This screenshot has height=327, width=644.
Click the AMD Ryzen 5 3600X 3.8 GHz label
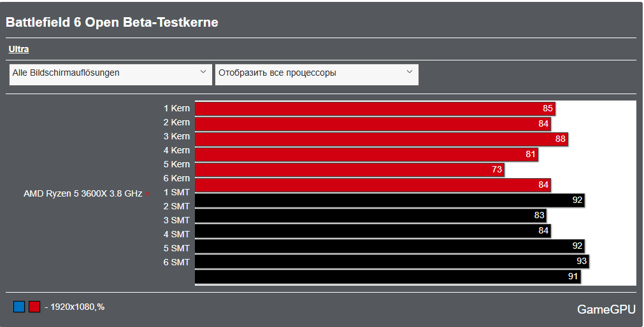83,193
